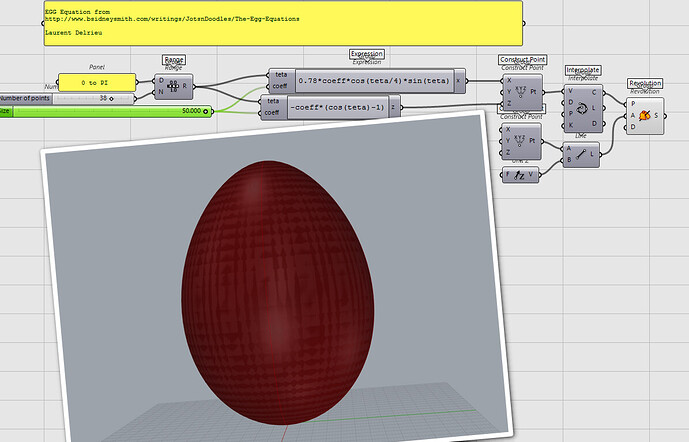Click the coeff input of the z expression
This screenshot has height=442, width=689.
click(x=272, y=112)
